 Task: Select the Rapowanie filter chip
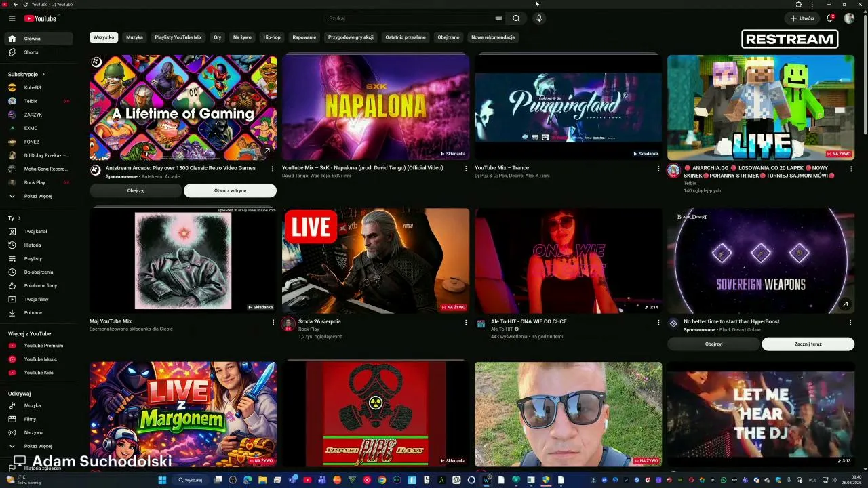304,37
